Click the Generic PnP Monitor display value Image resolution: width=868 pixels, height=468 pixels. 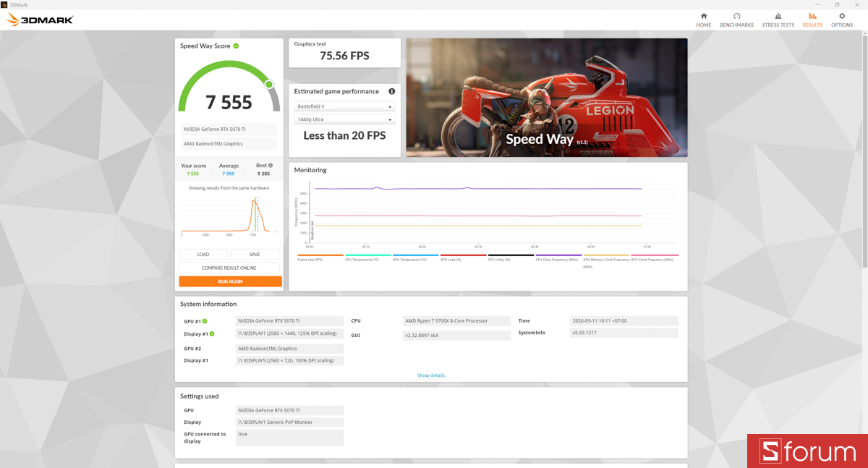pyautogui.click(x=289, y=422)
